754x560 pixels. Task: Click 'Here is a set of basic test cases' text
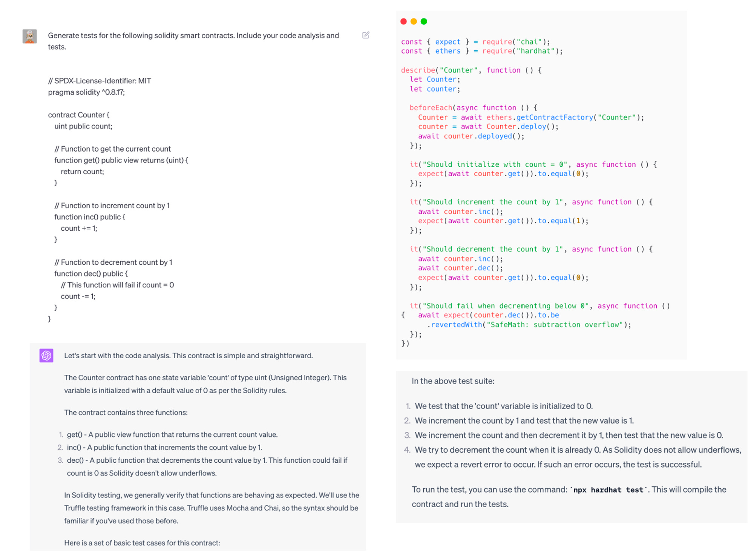pyautogui.click(x=142, y=543)
